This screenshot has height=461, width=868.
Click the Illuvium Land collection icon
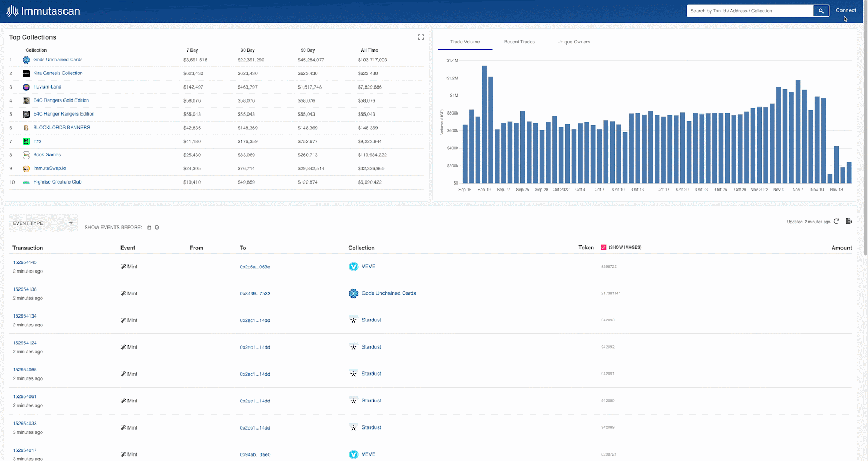[x=26, y=87]
